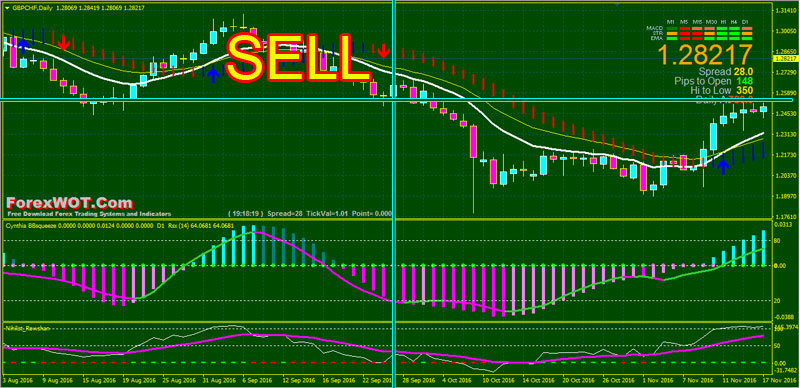Select the M30 timeframe label in signal panel

click(x=711, y=22)
